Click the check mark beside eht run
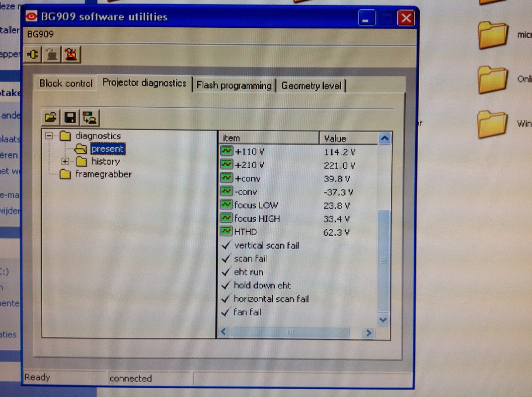Viewport: 532px width, 397px height. pos(227,271)
